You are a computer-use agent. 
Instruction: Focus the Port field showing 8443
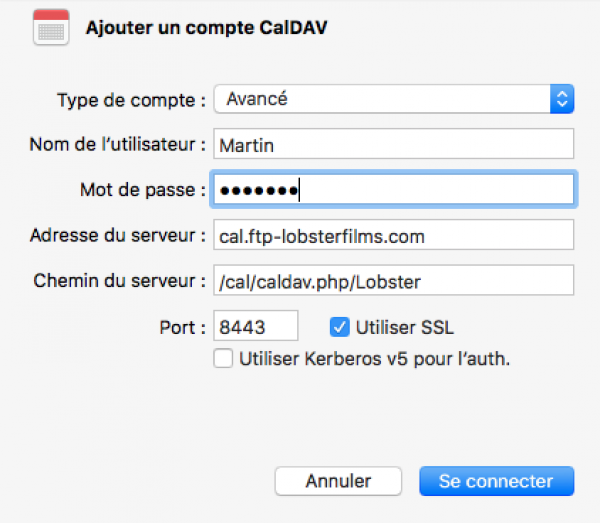click(256, 326)
